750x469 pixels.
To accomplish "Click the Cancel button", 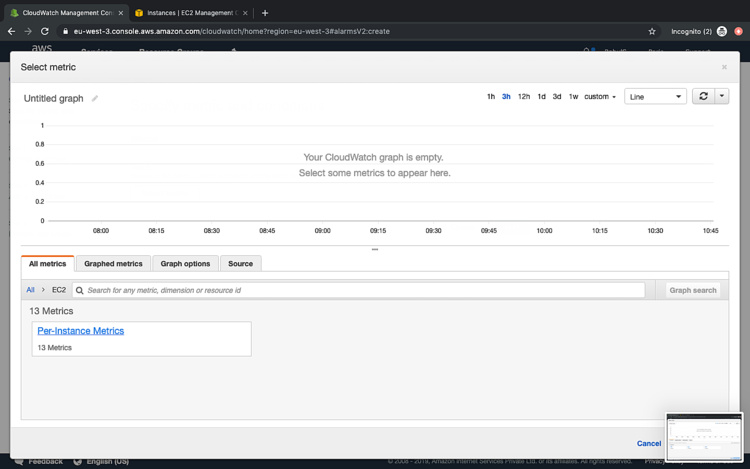I will click(649, 443).
